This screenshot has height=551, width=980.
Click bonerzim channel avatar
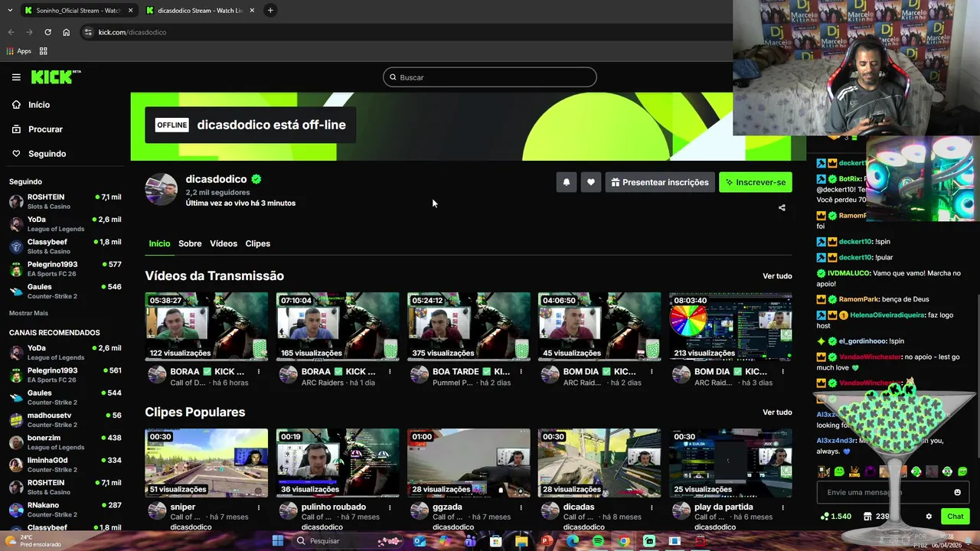click(15, 442)
